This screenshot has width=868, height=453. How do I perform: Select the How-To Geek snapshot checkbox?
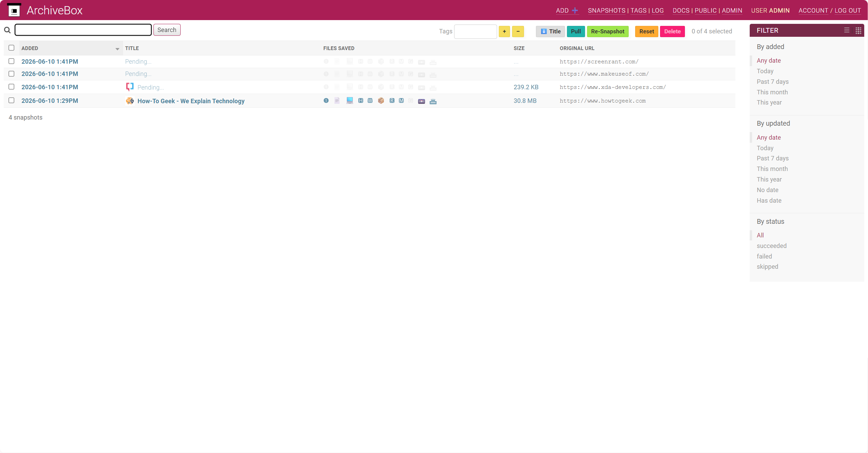11,100
